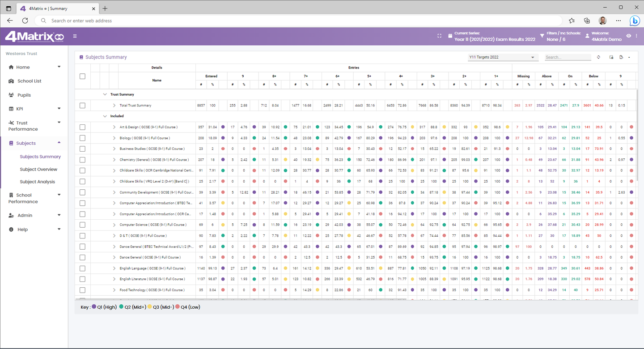This screenshot has height=349, width=644.
Task: Open the Y11 Targets 2022 dropdown
Action: click(501, 57)
